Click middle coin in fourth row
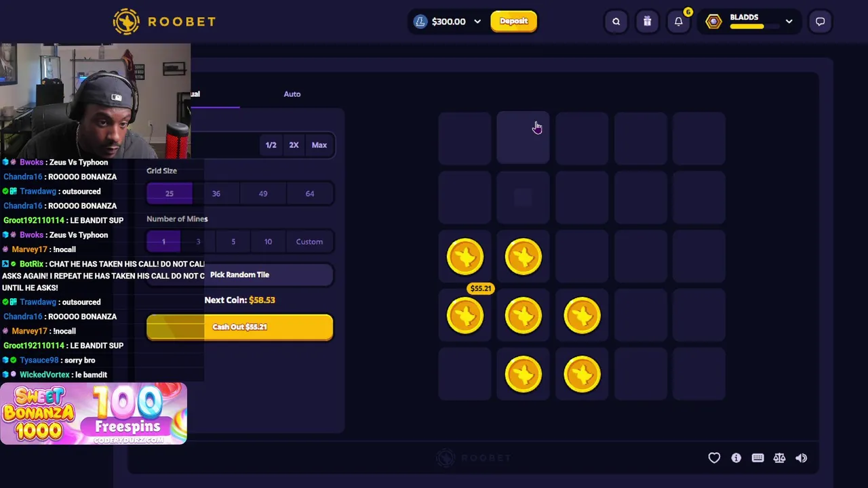This screenshot has height=488, width=868. pyautogui.click(x=523, y=315)
